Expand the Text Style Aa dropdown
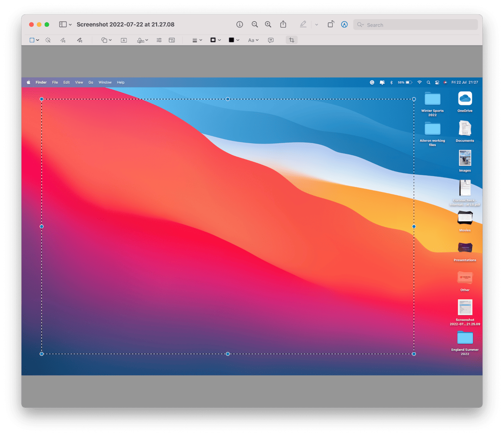The image size is (504, 436). (x=253, y=40)
